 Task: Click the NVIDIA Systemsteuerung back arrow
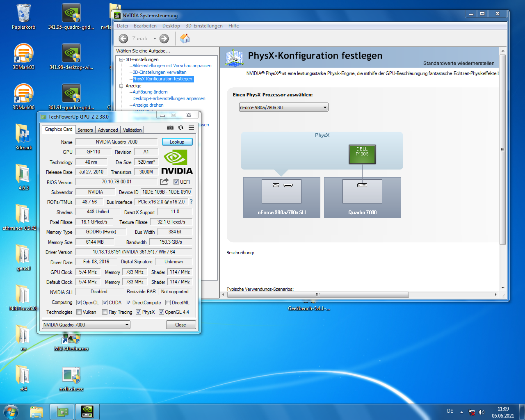123,39
